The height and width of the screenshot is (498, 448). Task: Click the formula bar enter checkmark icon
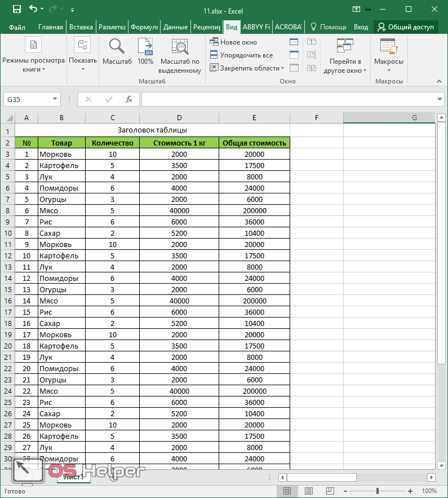[109, 99]
